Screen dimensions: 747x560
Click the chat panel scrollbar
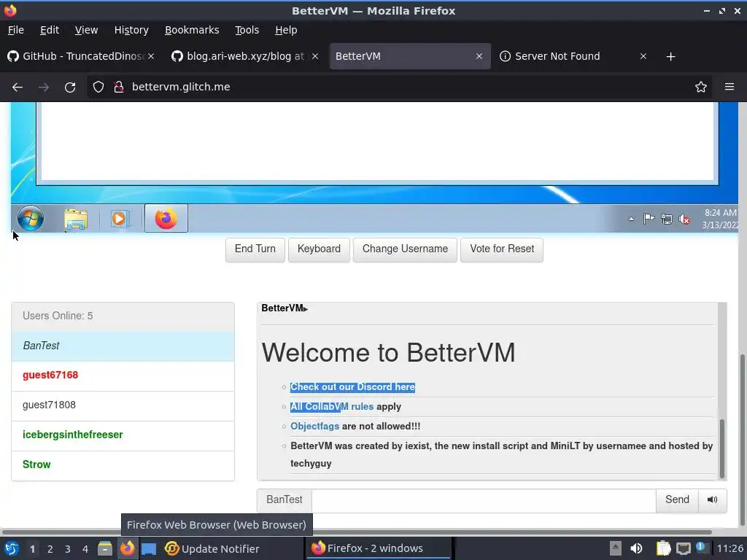pos(722,448)
